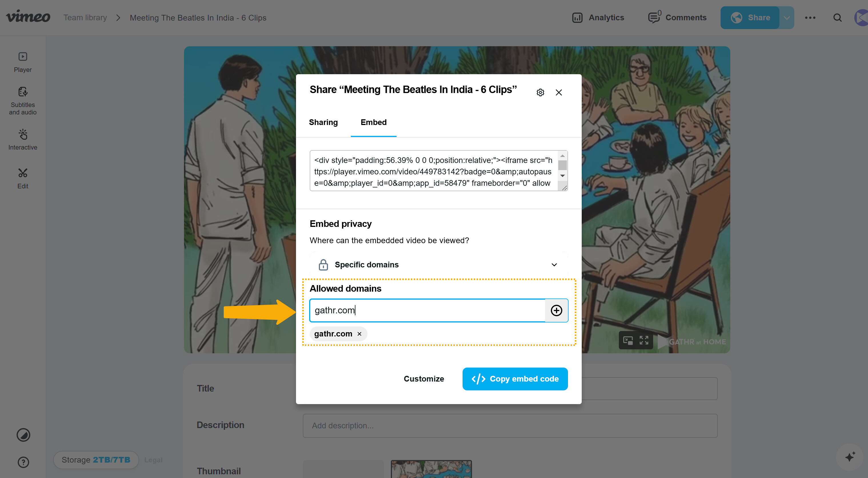The height and width of the screenshot is (478, 868).
Task: Click the embed code box scrollbar
Action: click(x=562, y=166)
